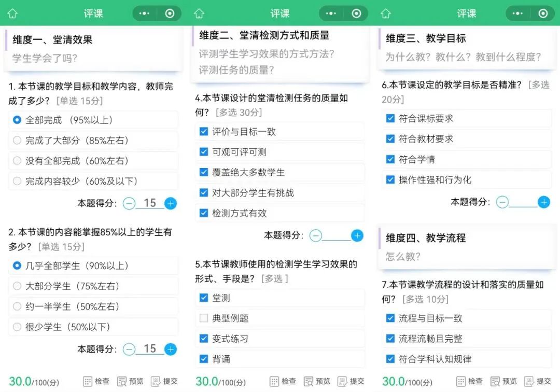The image size is (560, 392).
Task: Tap 提交 in the right panel's bottom bar
Action: [538, 381]
